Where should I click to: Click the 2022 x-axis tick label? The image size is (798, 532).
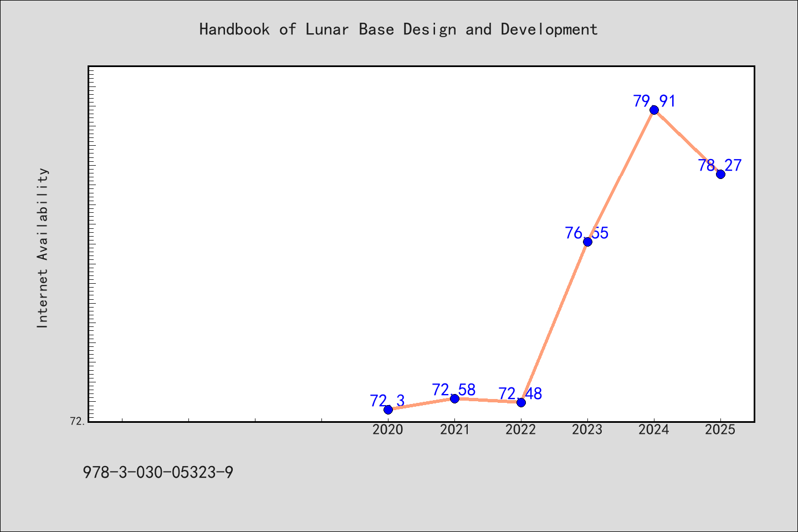click(x=521, y=429)
